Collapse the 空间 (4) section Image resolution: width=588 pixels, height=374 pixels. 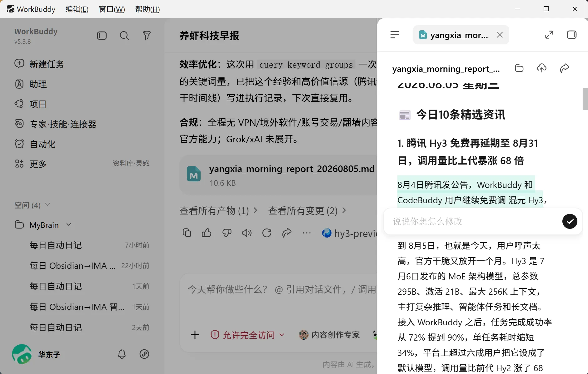(x=47, y=205)
